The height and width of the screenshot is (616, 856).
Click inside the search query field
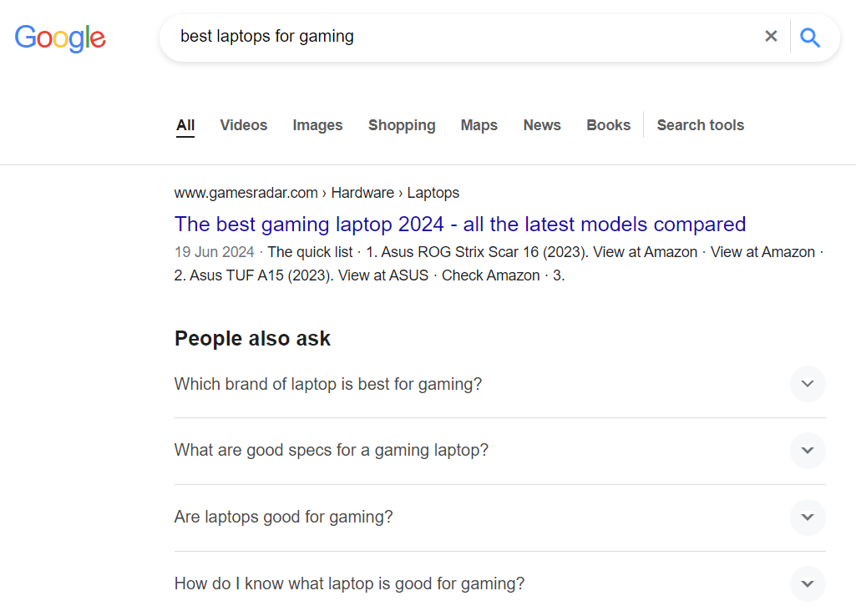459,37
